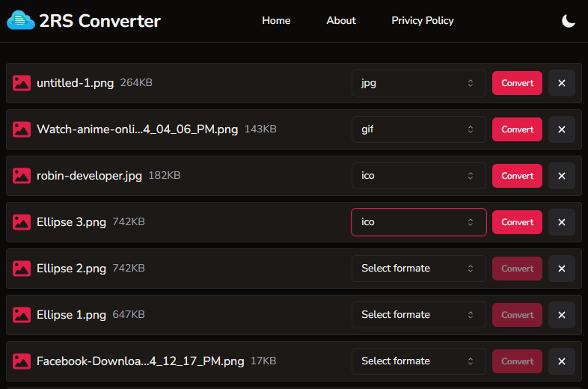Open the ico format dropdown for Ellipse 3.png
The width and height of the screenshot is (588, 389).
[418, 222]
